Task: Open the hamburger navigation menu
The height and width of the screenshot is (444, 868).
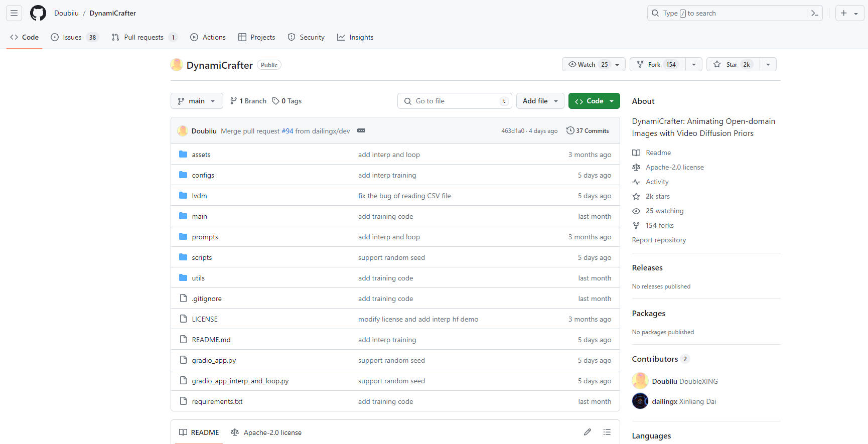Action: (x=14, y=13)
